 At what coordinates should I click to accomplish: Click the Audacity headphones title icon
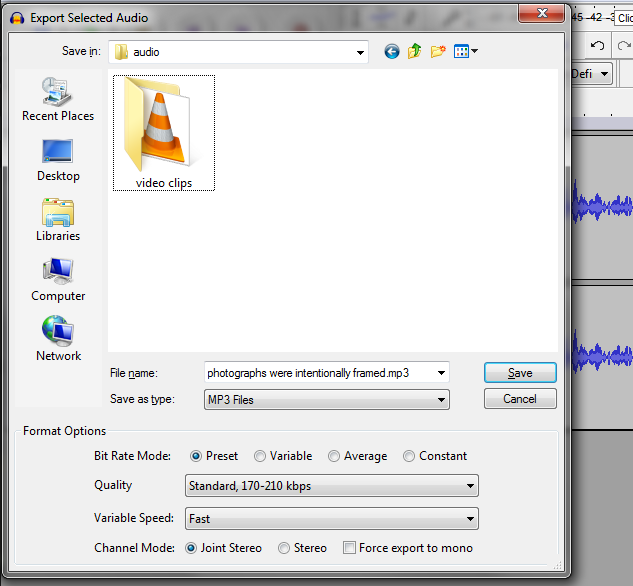point(17,18)
